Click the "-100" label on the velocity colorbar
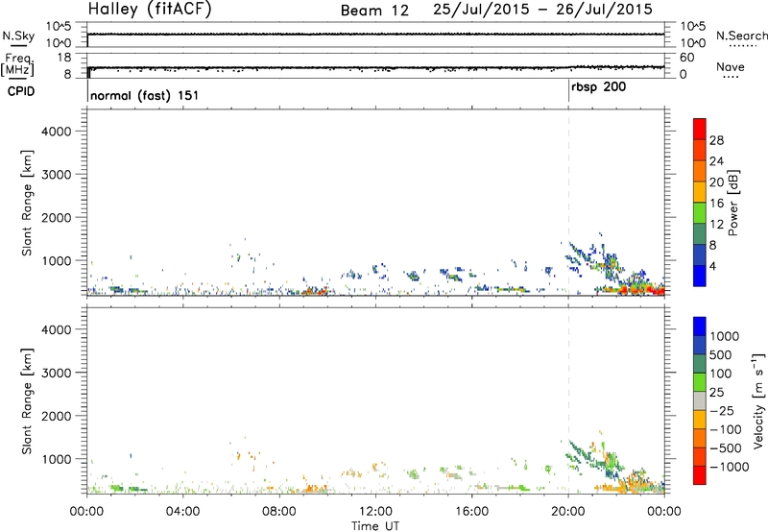The height and width of the screenshot is (532, 768). point(726,429)
